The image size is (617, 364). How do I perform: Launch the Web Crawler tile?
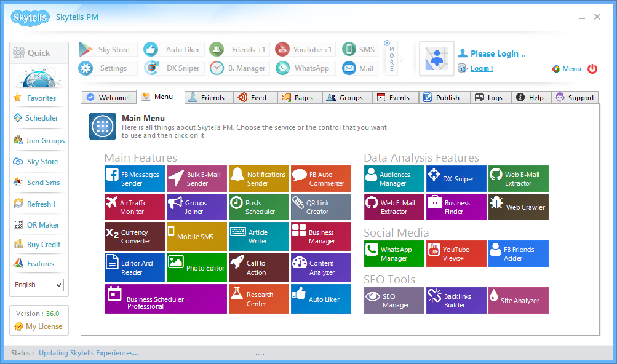tap(519, 207)
